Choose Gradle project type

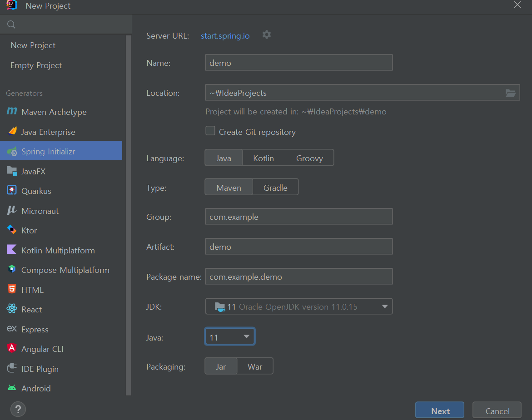click(275, 188)
